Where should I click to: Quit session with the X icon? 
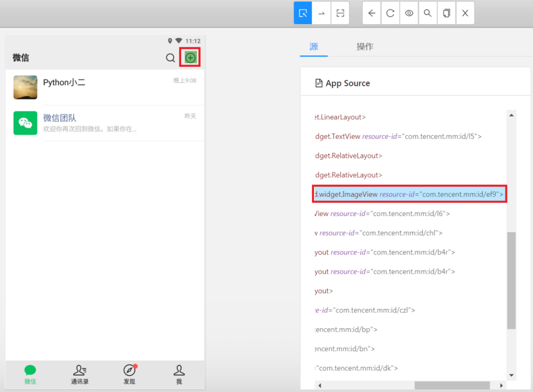point(465,13)
